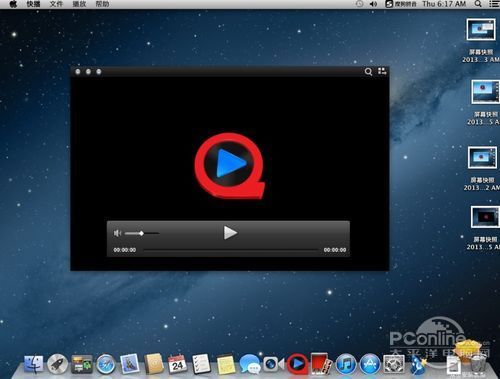Image resolution: width=500 pixels, height=379 pixels.
Task: Open Spotlight search in the menu bar
Action: (478, 4)
